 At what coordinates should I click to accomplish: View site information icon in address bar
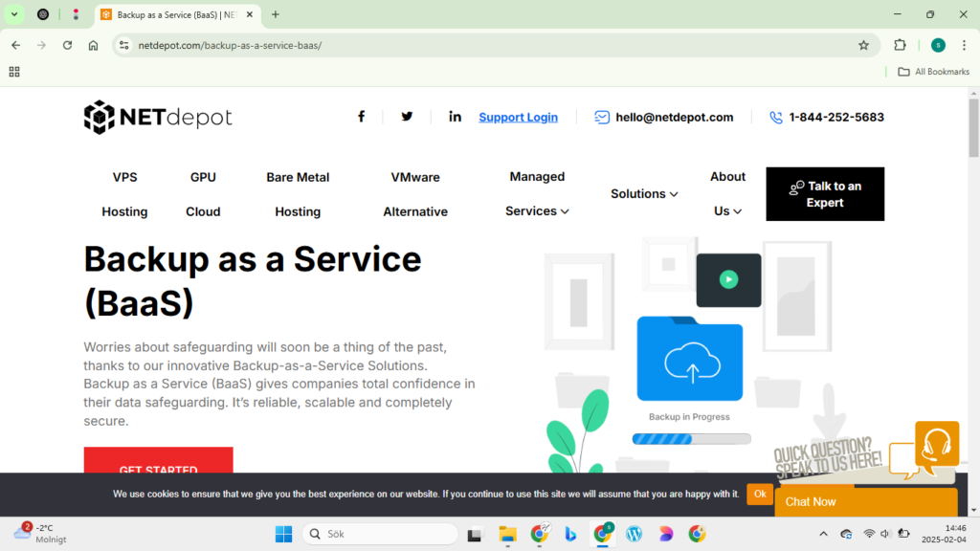click(124, 45)
